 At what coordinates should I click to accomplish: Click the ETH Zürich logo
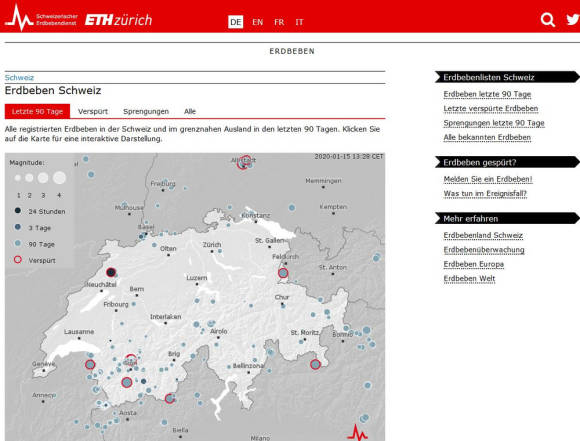pos(118,20)
